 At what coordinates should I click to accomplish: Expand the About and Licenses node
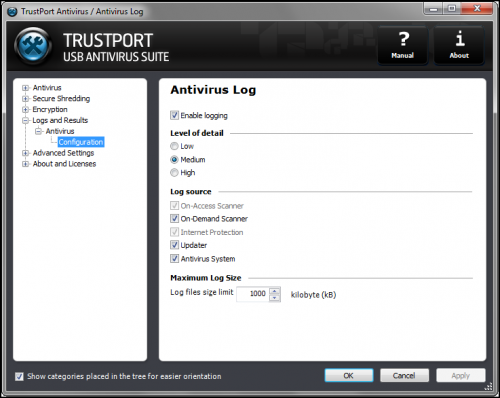25,164
